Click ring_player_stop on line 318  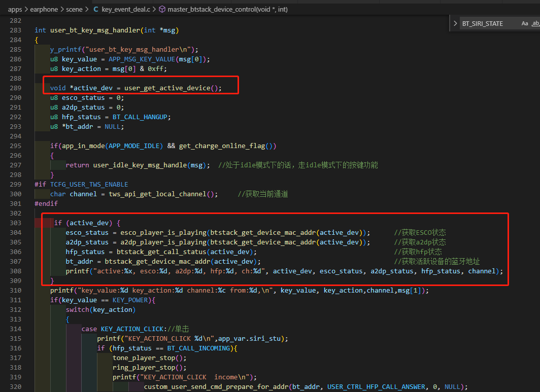pos(144,368)
